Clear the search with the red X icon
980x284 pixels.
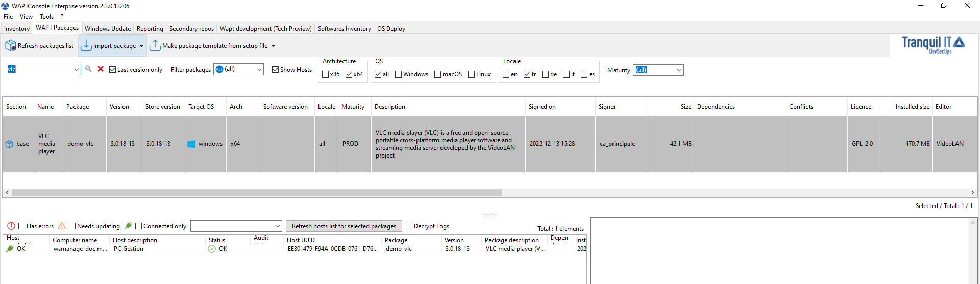(101, 69)
